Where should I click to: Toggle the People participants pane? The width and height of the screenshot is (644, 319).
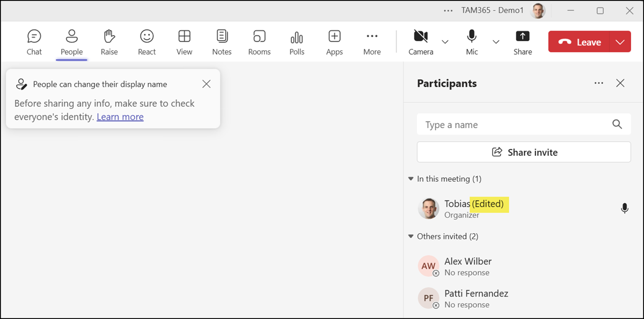pos(71,42)
